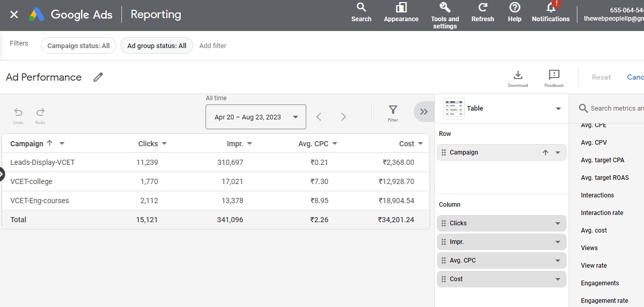Viewport: 644px width, 307px height.
Task: Select Views metric
Action: 589,248
